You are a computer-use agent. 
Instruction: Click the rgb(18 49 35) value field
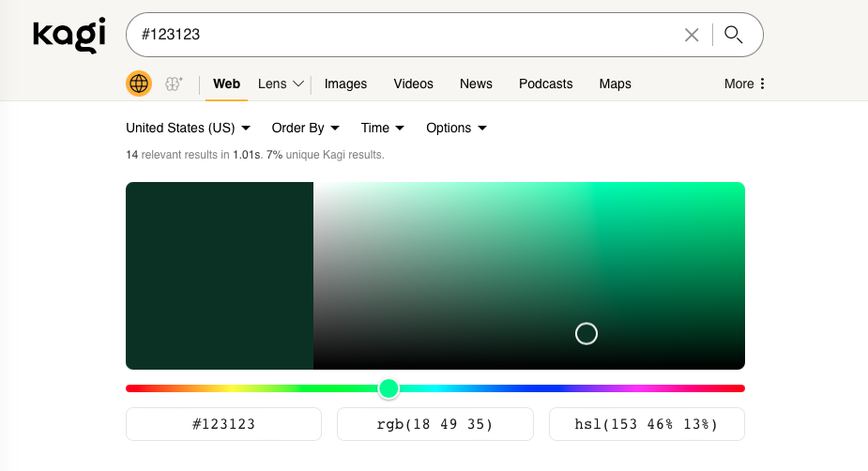434,424
